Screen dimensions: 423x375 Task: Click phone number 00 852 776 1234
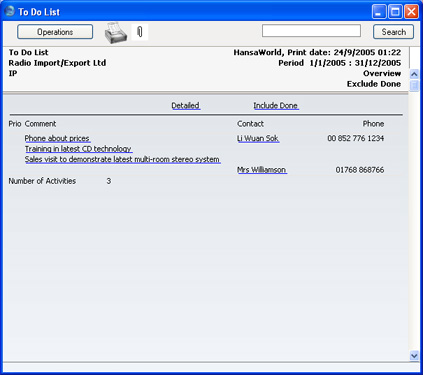355,138
